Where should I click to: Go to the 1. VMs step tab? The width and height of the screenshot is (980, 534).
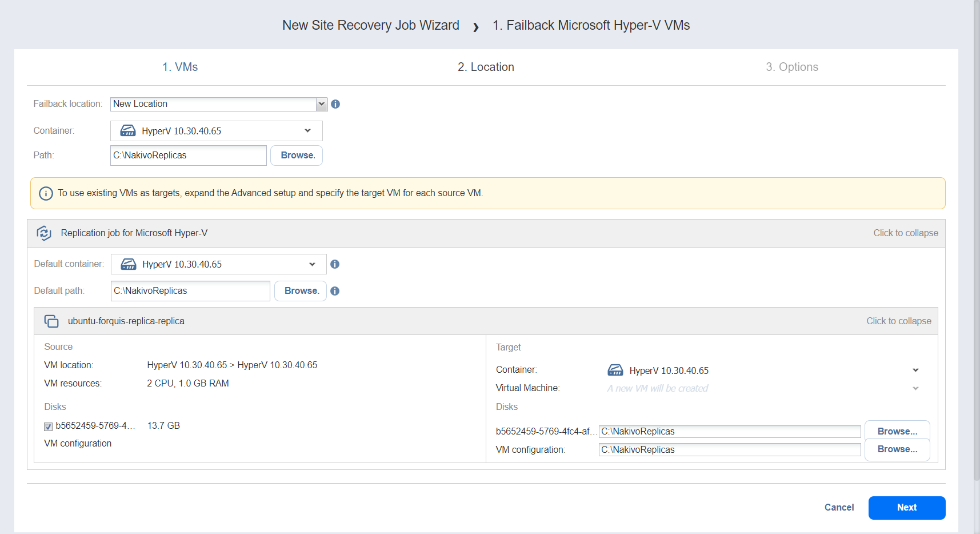[180, 67]
